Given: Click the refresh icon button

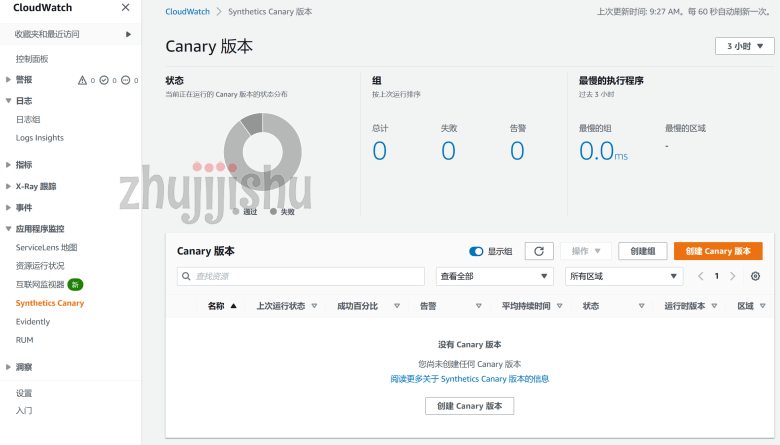Looking at the screenshot, I should point(539,251).
